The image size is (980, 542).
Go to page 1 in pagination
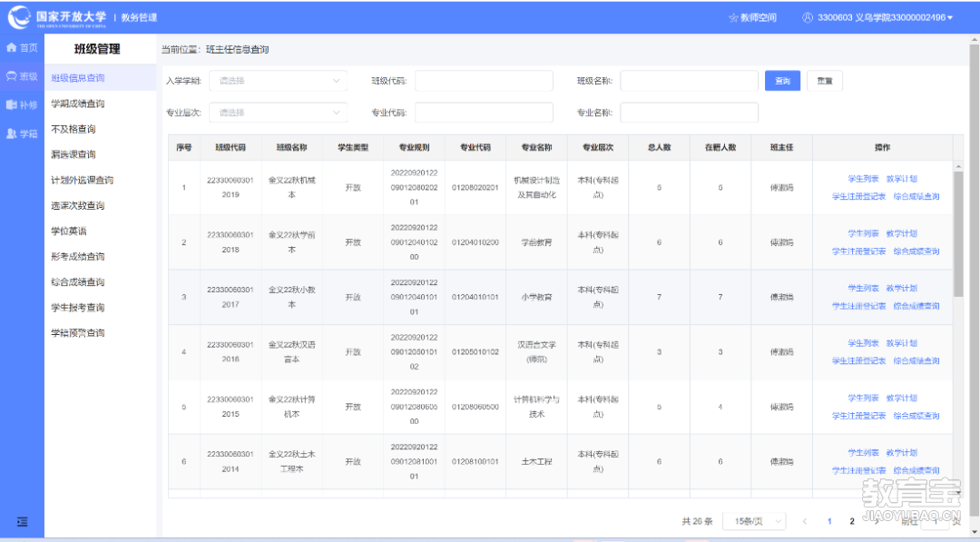[829, 521]
